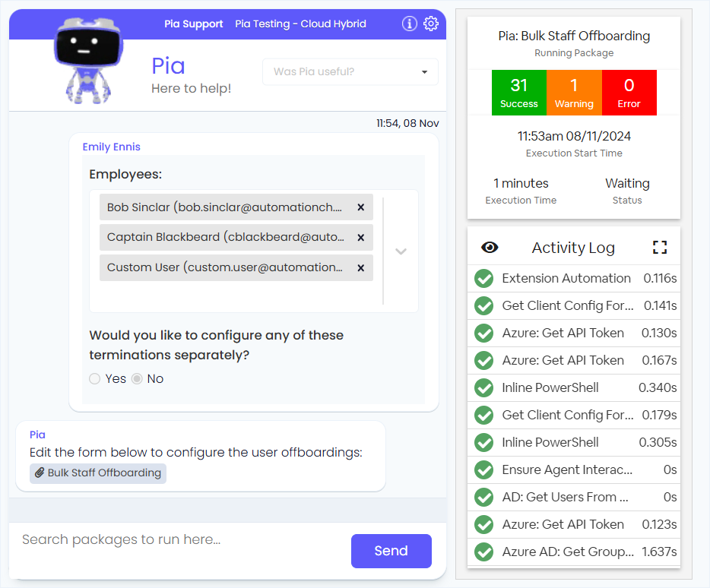710x588 pixels.
Task: Click the '1.637s' duration value
Action: (659, 552)
